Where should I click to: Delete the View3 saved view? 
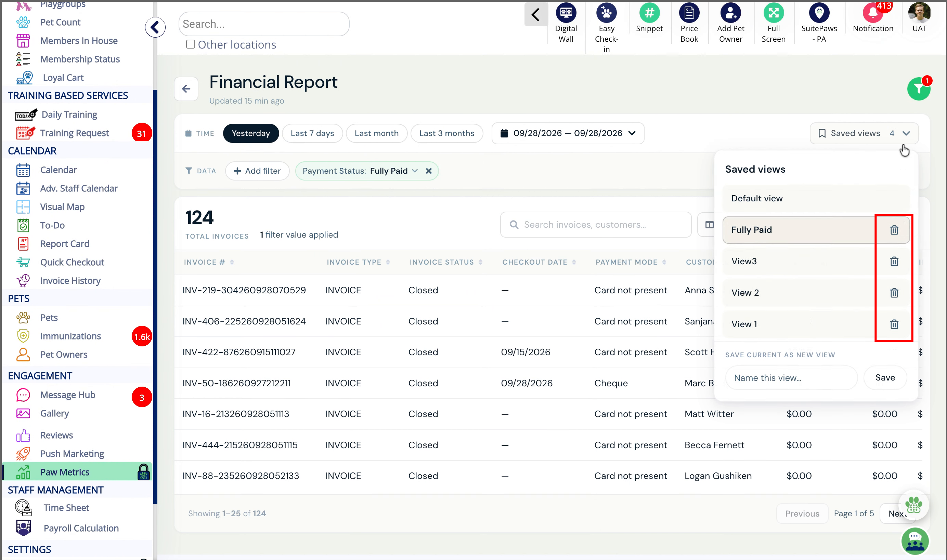pos(894,261)
